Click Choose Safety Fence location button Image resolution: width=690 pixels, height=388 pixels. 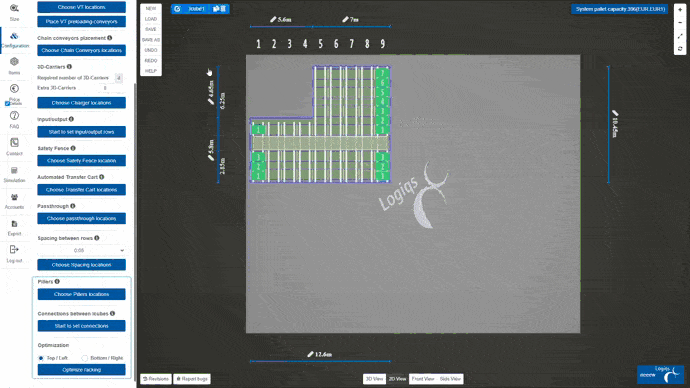pos(81,161)
